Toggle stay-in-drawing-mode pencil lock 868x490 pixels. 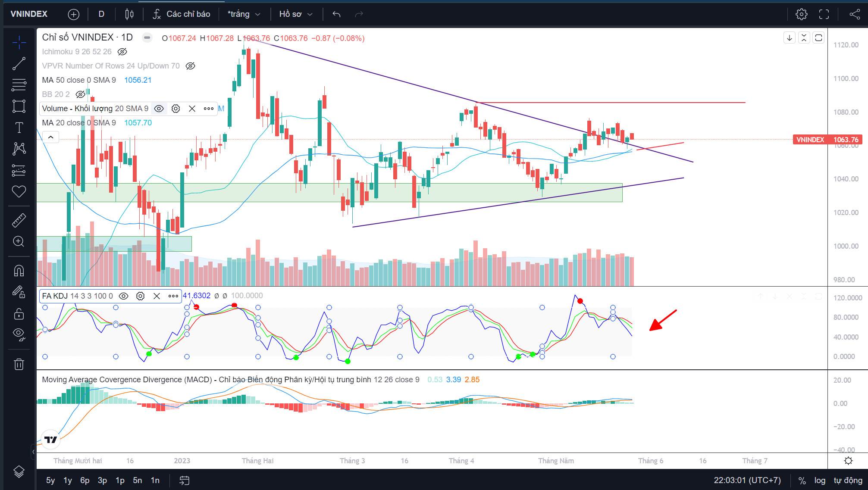[19, 292]
